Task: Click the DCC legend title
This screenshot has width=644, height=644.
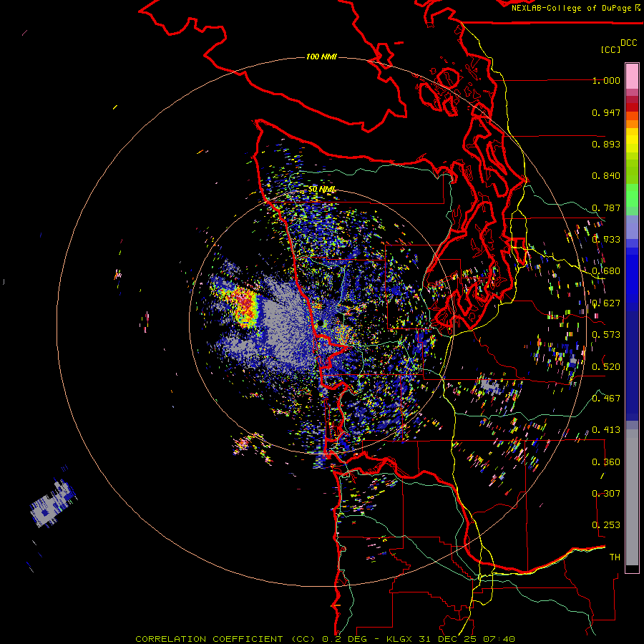Action: 628,43
